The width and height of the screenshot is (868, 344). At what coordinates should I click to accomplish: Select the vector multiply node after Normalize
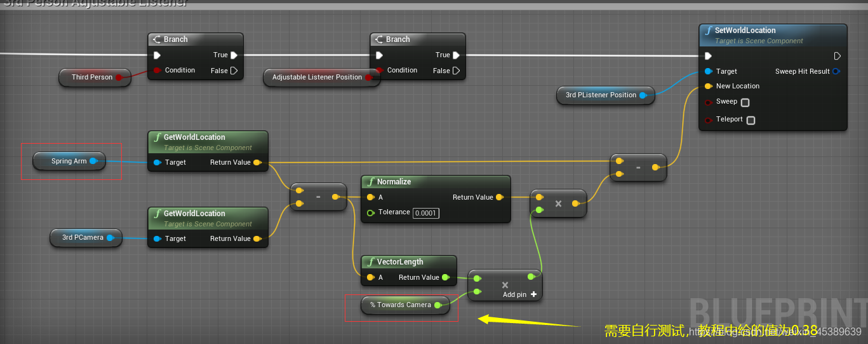(x=558, y=203)
